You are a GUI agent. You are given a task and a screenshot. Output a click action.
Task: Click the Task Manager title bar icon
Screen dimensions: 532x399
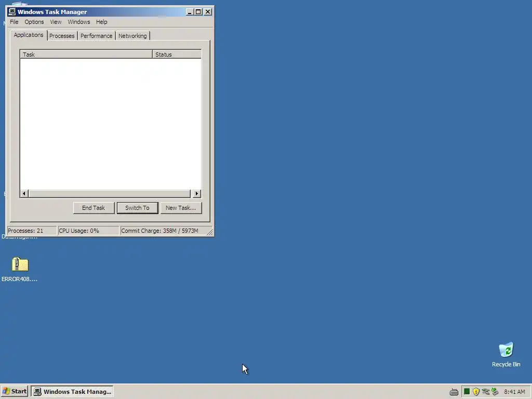(x=12, y=12)
